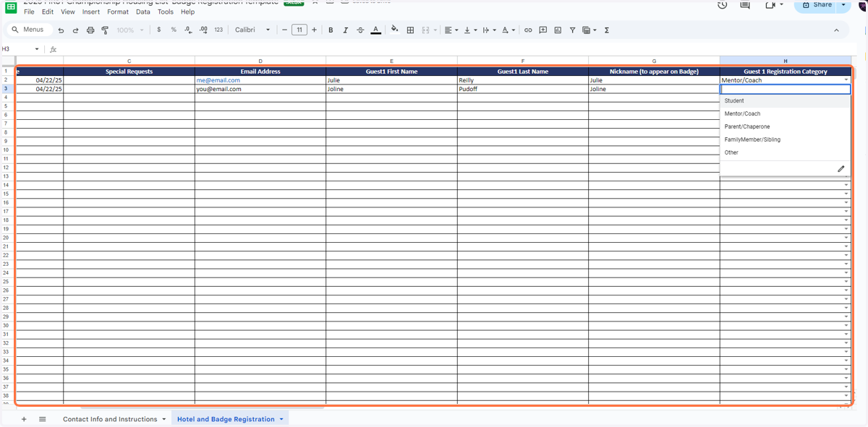
Task: Select the Hotel and Badge Registration tab
Action: [x=230, y=419]
